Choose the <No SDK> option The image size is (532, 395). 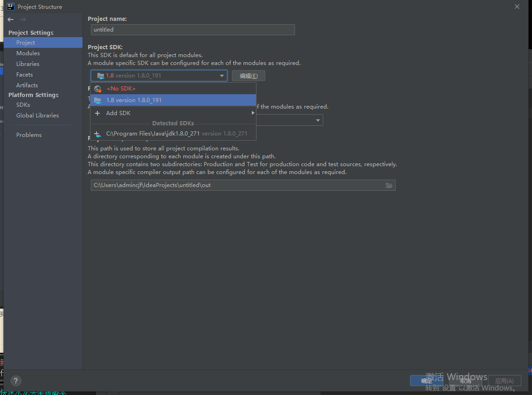coord(121,89)
